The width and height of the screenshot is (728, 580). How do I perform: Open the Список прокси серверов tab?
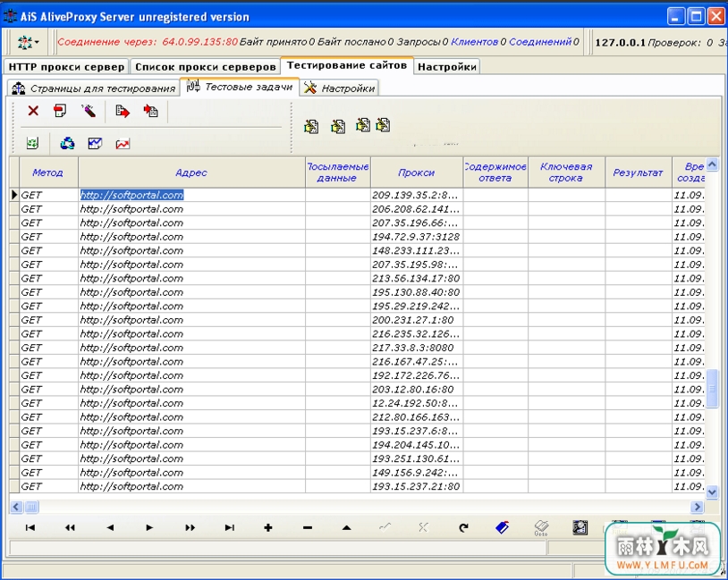pos(205,67)
